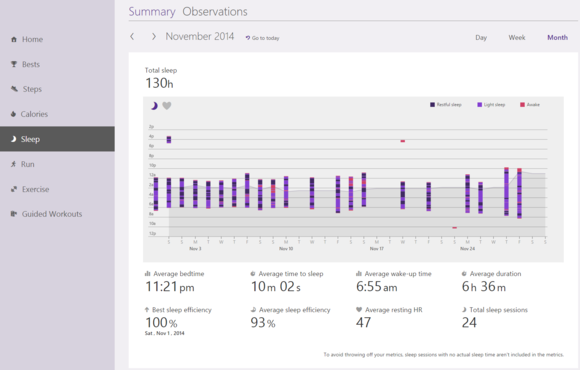Click the Restful sleep legend swatch
The image size is (580, 370).
(432, 105)
